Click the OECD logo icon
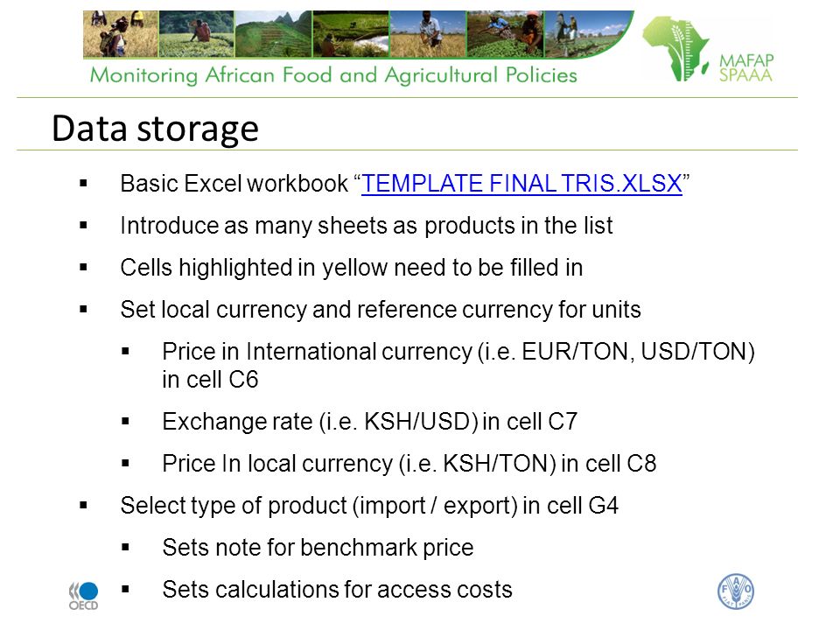The width and height of the screenshot is (840, 630). click(x=84, y=596)
